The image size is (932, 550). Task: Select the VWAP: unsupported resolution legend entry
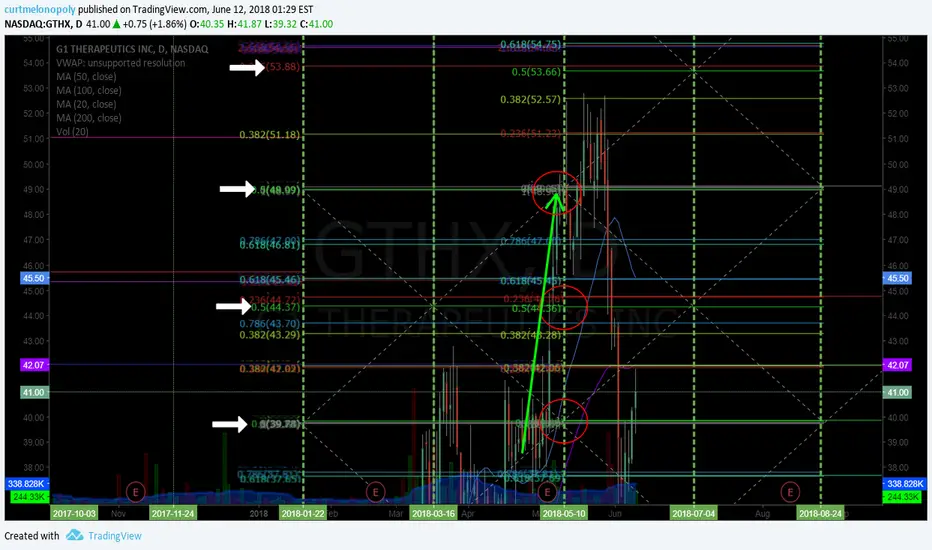point(121,63)
